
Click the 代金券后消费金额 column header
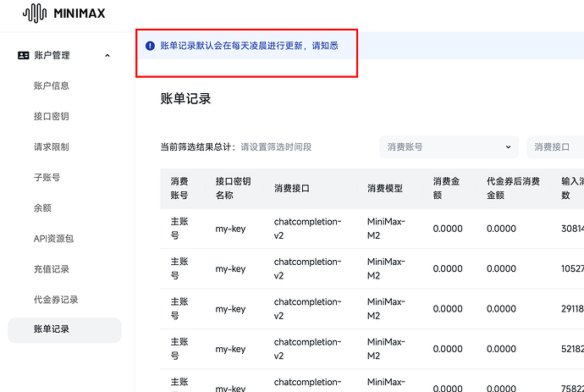pyautogui.click(x=513, y=188)
